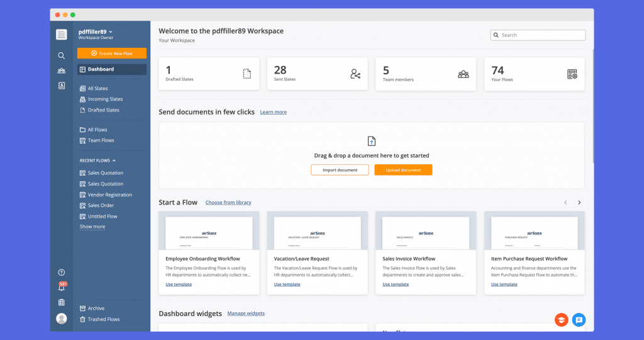Open the help question mark icon

point(61,272)
